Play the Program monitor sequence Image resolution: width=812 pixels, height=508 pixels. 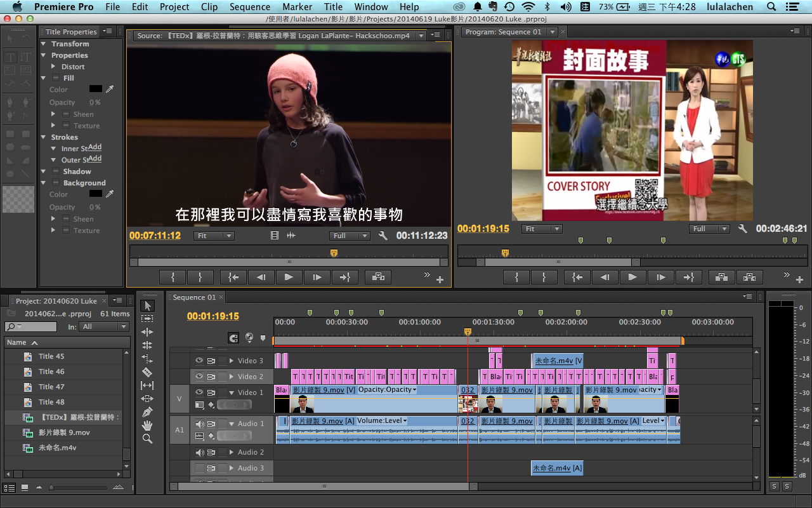[x=632, y=277]
